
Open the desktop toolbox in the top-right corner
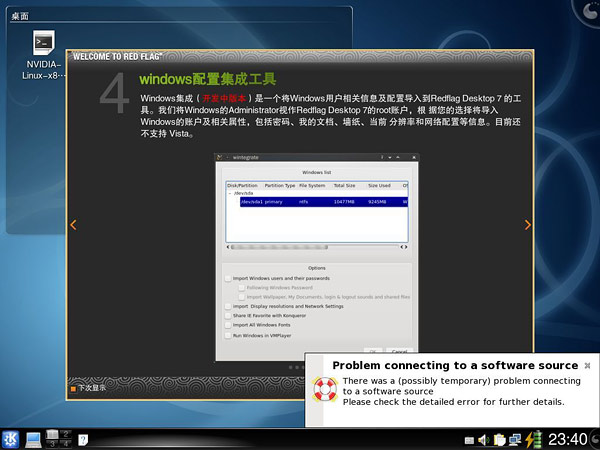(589, 10)
